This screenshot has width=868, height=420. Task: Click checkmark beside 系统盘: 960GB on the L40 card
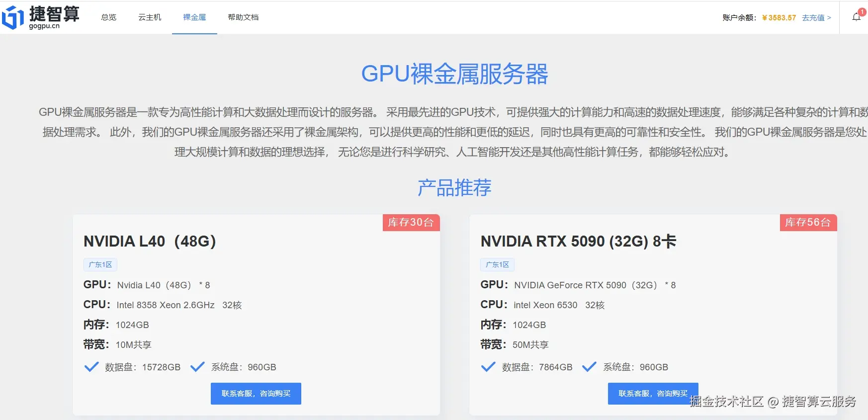click(x=197, y=367)
